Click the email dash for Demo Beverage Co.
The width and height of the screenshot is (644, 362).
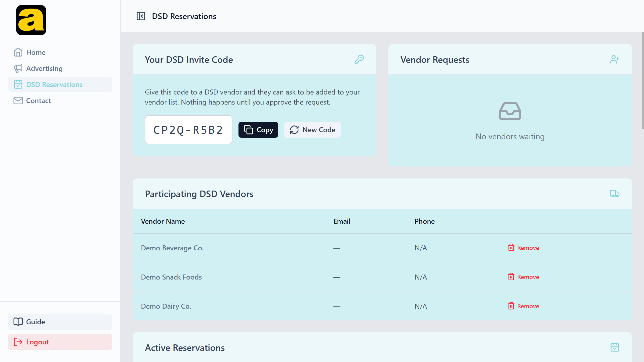[337, 248]
